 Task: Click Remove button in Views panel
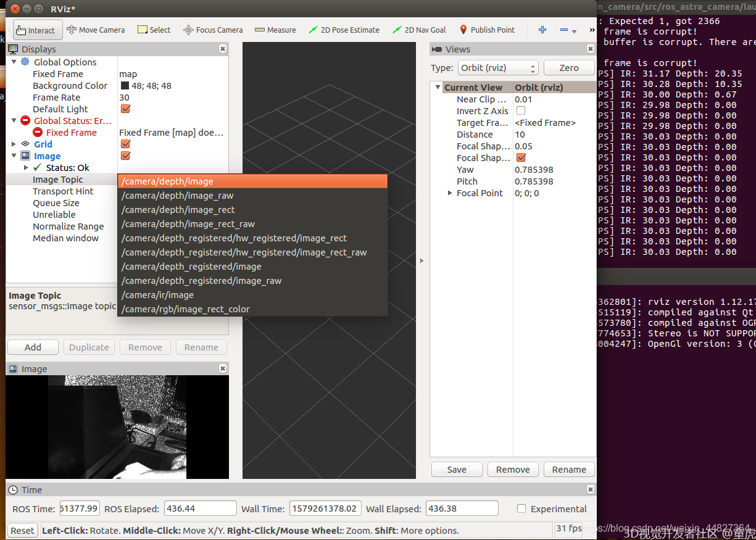click(513, 469)
